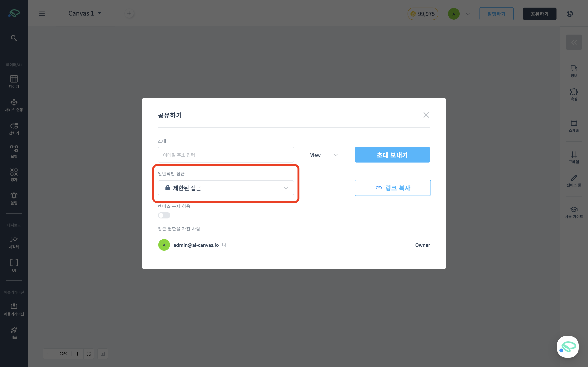
Task: Add a new canvas tab with plus
Action: 129,13
